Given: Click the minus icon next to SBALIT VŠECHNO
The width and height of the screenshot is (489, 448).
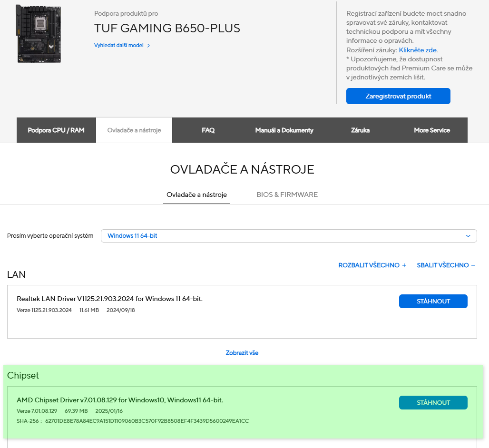Looking at the screenshot, I should click(x=473, y=265).
